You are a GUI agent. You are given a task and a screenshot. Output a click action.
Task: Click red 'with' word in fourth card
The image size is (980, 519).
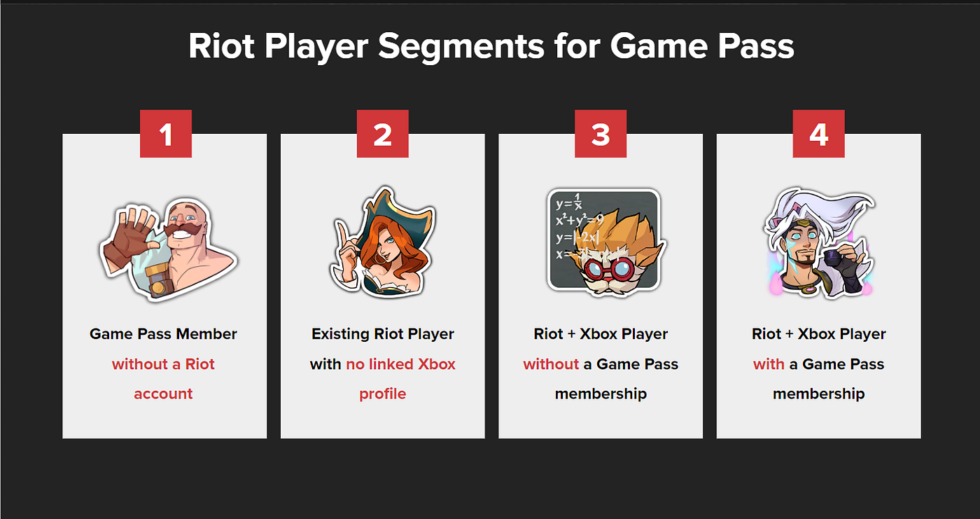point(769,364)
